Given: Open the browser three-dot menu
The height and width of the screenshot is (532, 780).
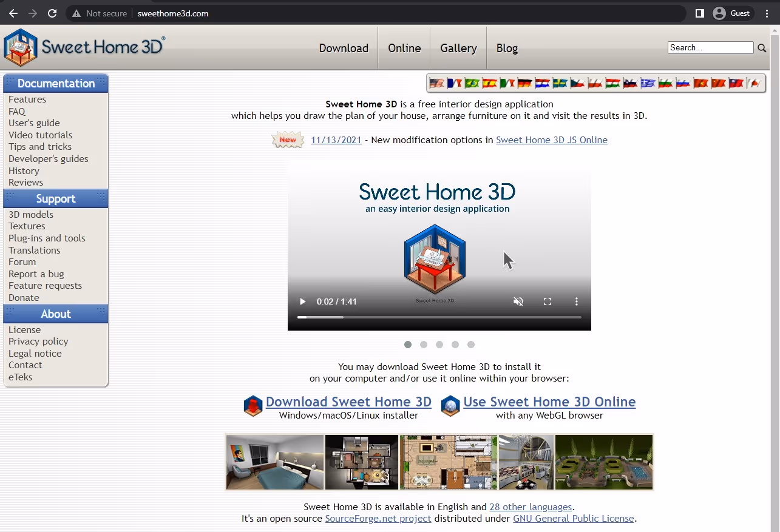Looking at the screenshot, I should tap(767, 13).
